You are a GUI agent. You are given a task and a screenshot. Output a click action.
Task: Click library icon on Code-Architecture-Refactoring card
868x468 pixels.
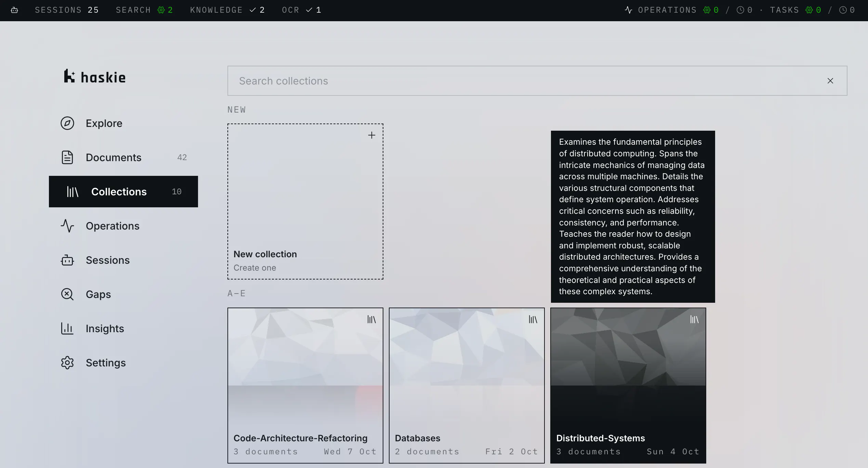pyautogui.click(x=372, y=320)
